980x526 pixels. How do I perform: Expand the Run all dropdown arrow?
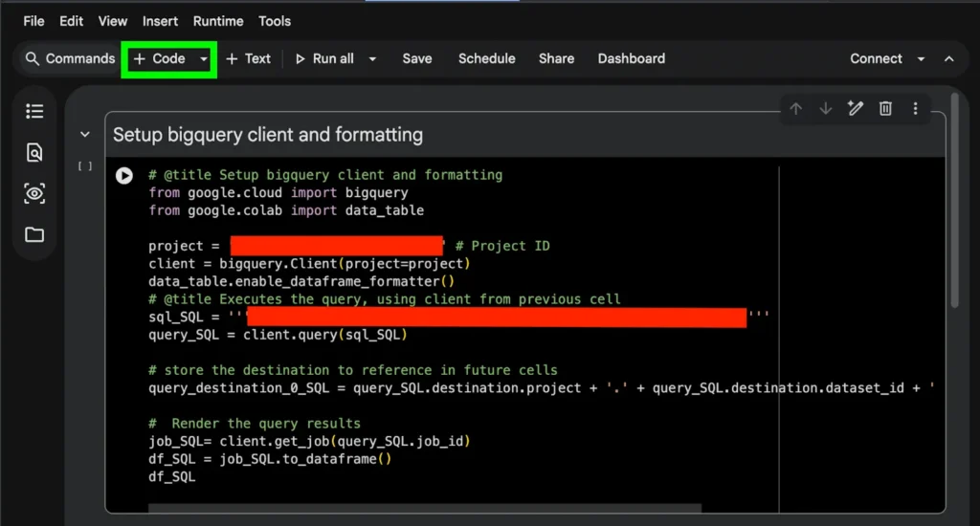372,59
